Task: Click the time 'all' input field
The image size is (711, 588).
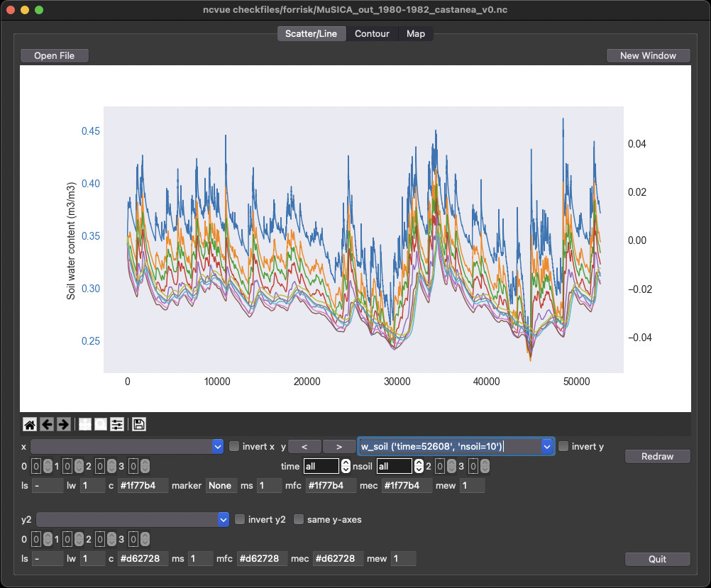Action: [321, 466]
